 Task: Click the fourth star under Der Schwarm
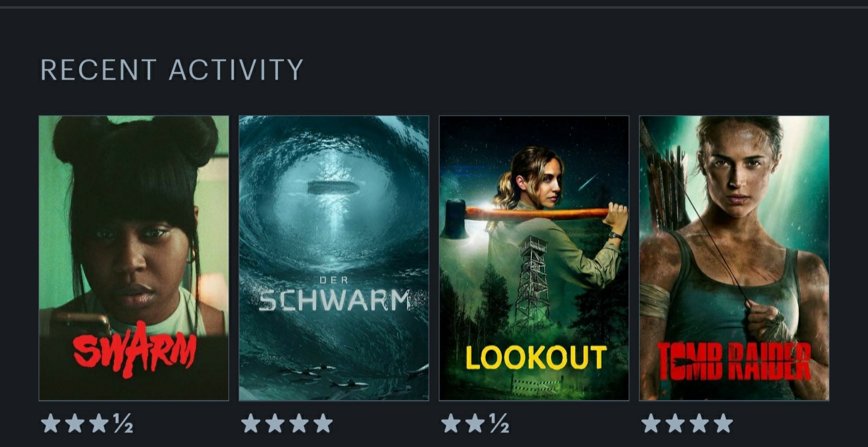[x=323, y=423]
